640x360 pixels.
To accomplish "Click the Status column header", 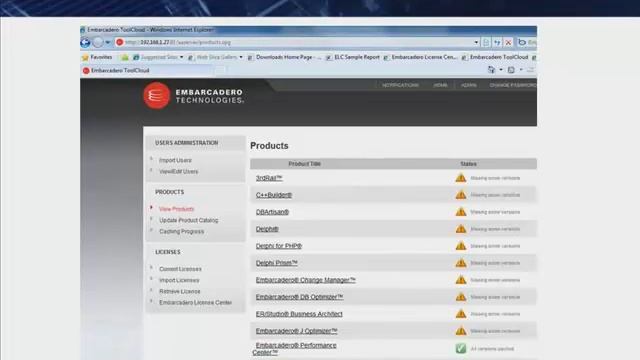I will (468, 164).
